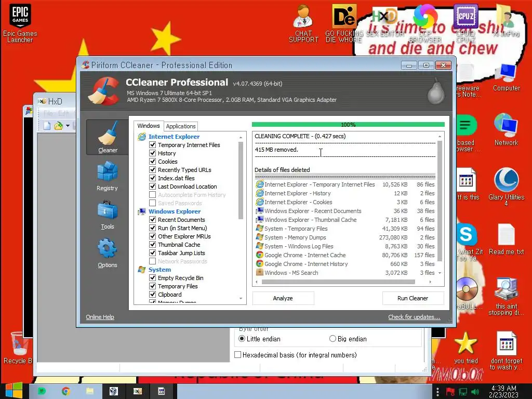Select 'Google Chrome - Internet Cache' result row
Viewport: 532px width, 399px height.
click(x=345, y=255)
